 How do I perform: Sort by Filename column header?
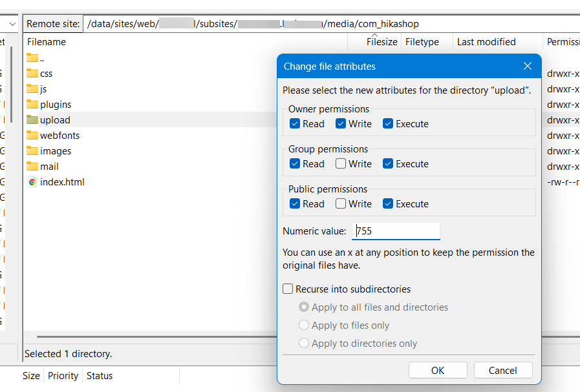pos(47,42)
